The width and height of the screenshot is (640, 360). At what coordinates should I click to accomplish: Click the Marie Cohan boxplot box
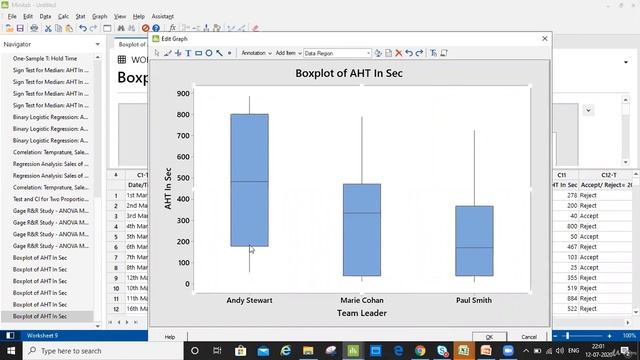click(362, 230)
